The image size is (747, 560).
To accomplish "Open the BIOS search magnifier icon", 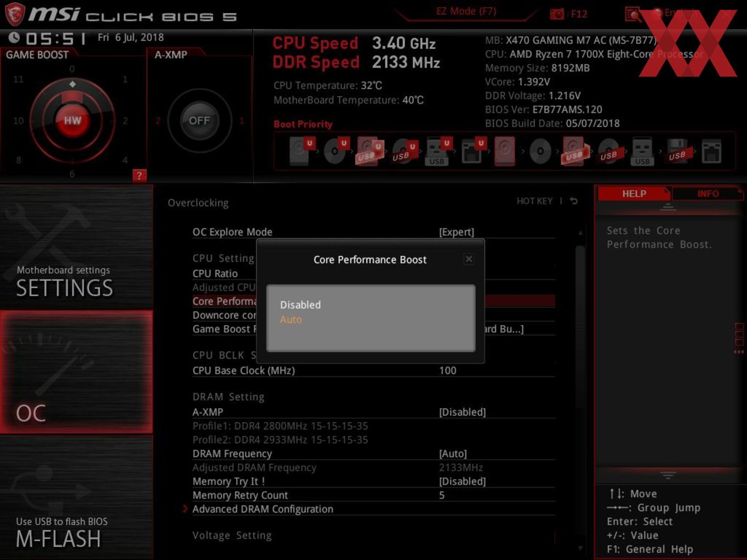I will pyautogui.click(x=633, y=14).
